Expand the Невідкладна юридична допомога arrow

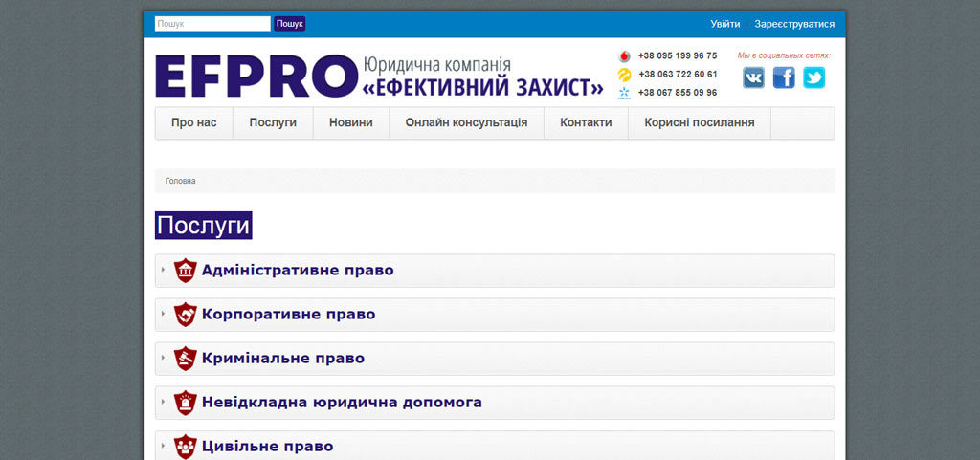[163, 402]
